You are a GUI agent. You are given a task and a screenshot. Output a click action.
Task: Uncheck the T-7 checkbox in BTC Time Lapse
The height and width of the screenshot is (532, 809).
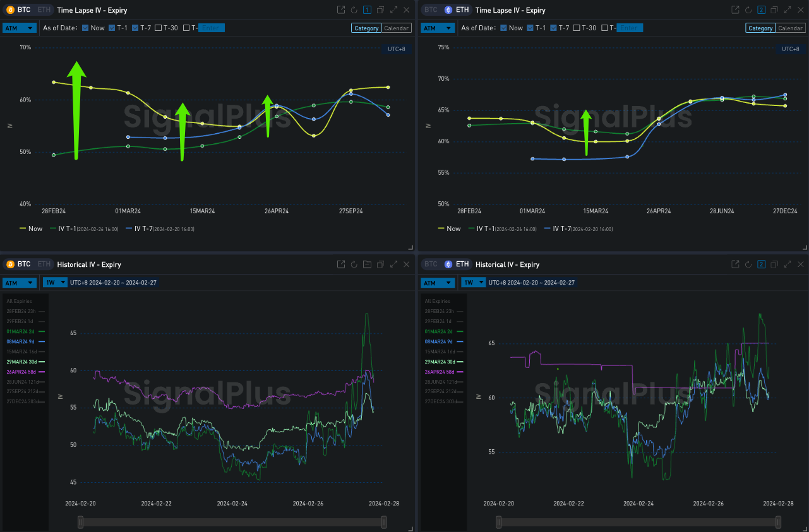(135, 28)
